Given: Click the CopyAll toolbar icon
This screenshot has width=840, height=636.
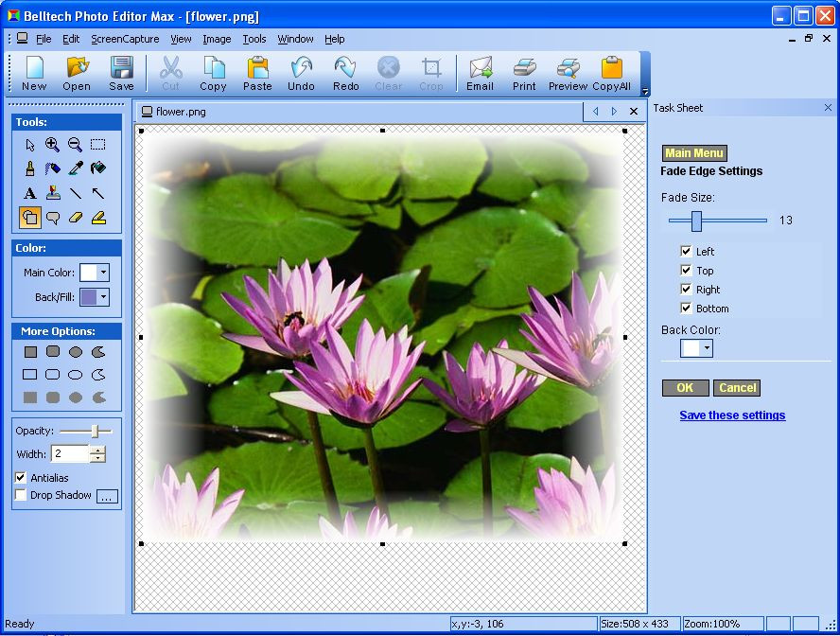Looking at the screenshot, I should click(x=611, y=74).
